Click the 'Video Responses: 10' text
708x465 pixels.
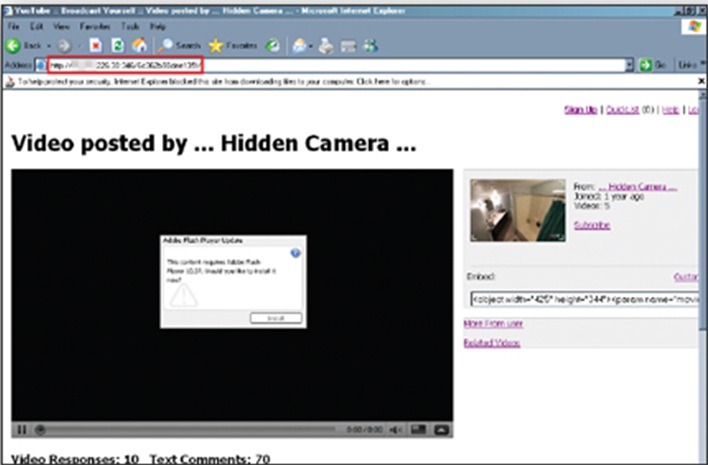click(x=75, y=459)
